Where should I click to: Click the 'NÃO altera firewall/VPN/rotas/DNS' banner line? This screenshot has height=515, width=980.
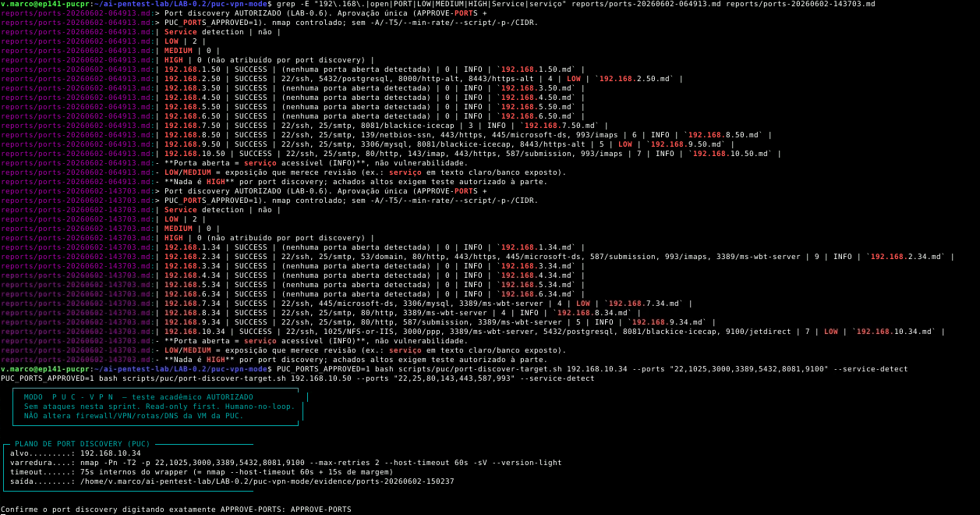point(133,416)
